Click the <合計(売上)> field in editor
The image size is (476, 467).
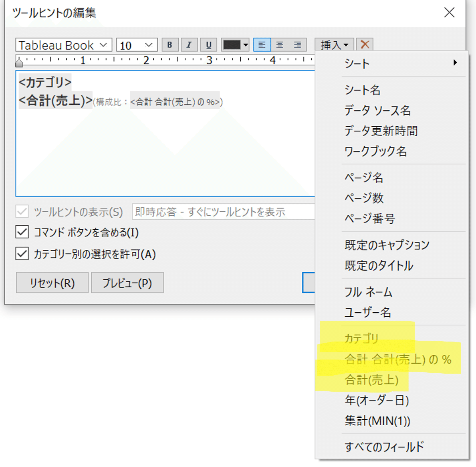(56, 101)
